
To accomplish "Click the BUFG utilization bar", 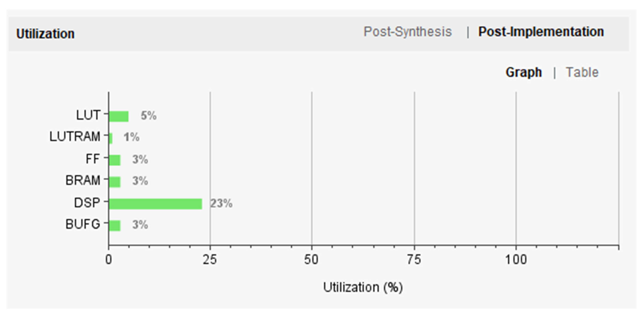I will pyautogui.click(x=115, y=226).
